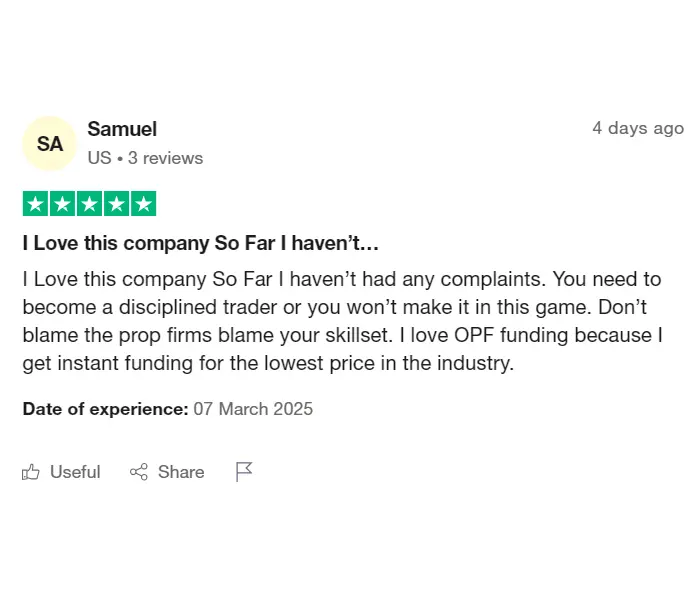View Samuel's 3 reviews count

(x=165, y=158)
